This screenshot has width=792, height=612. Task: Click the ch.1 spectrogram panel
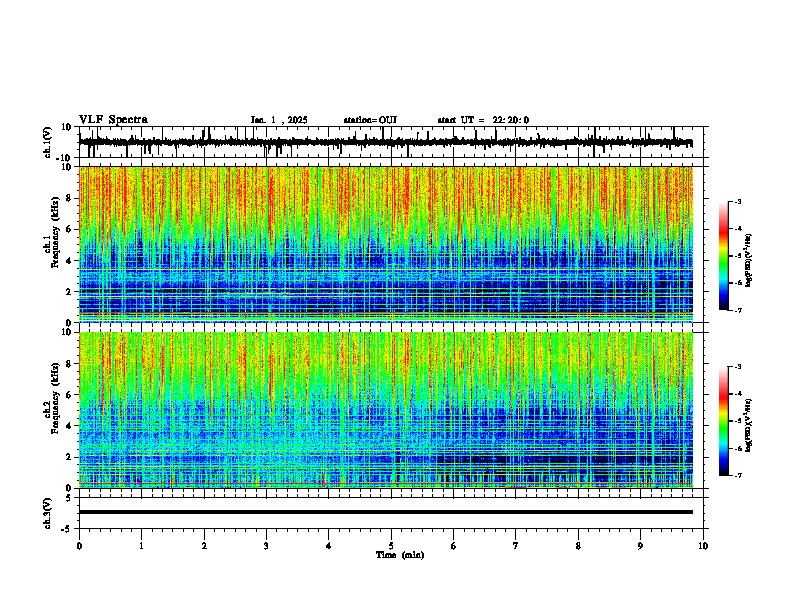tap(386, 244)
